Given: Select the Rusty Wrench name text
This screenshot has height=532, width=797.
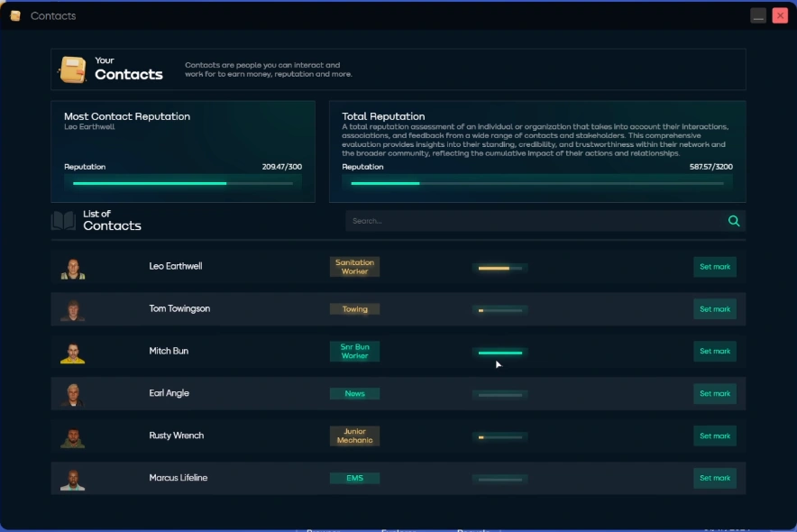Looking at the screenshot, I should [177, 436].
